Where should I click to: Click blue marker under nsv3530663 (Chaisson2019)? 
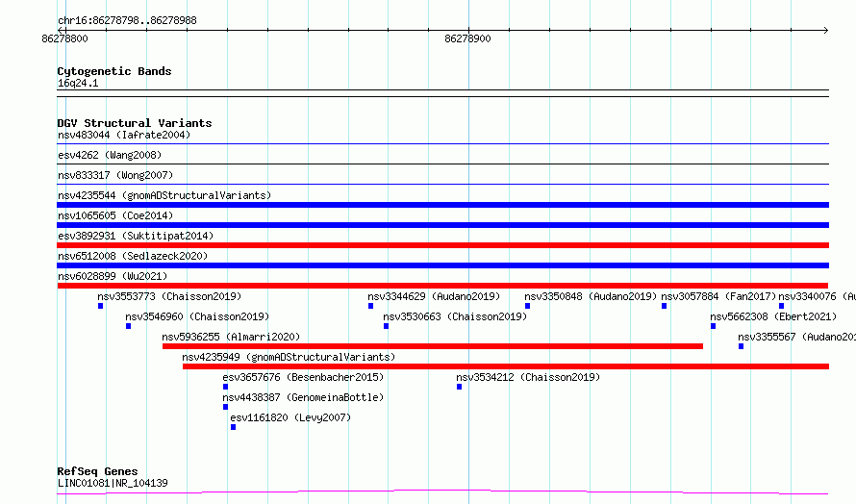click(386, 326)
